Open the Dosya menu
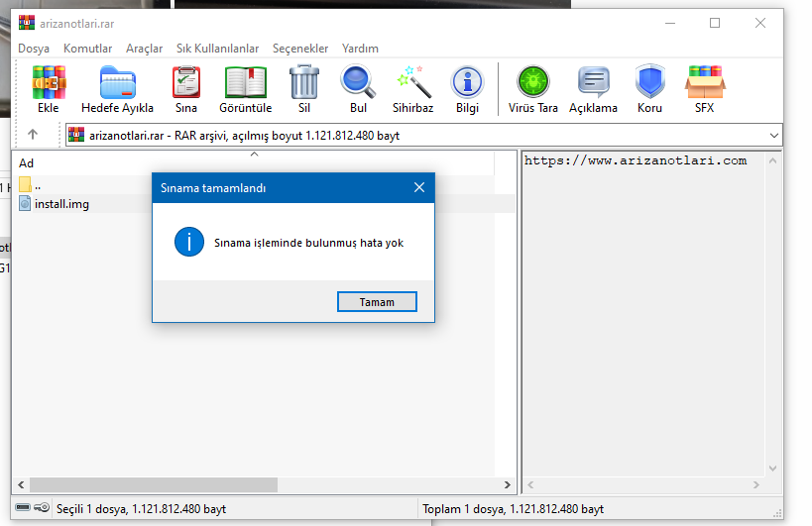 (34, 49)
